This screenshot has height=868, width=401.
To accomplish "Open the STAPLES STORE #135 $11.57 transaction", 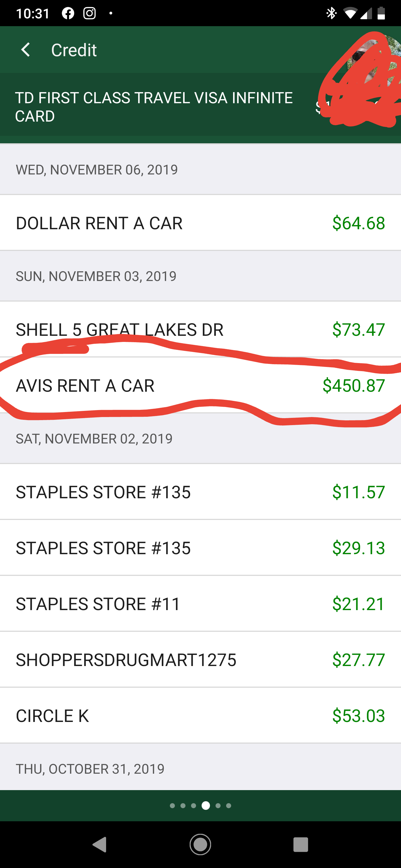I will pyautogui.click(x=200, y=492).
